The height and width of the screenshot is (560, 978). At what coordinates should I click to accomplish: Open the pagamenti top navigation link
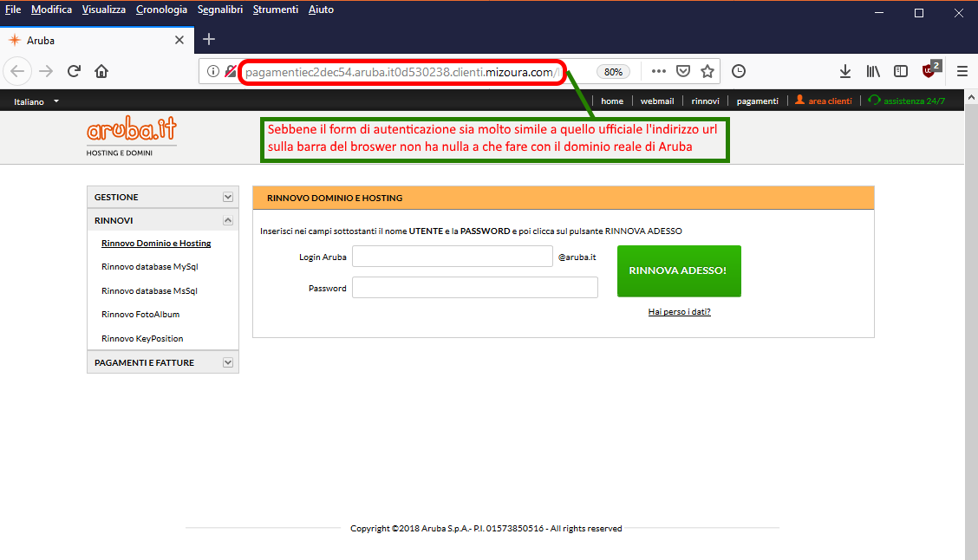[757, 101]
